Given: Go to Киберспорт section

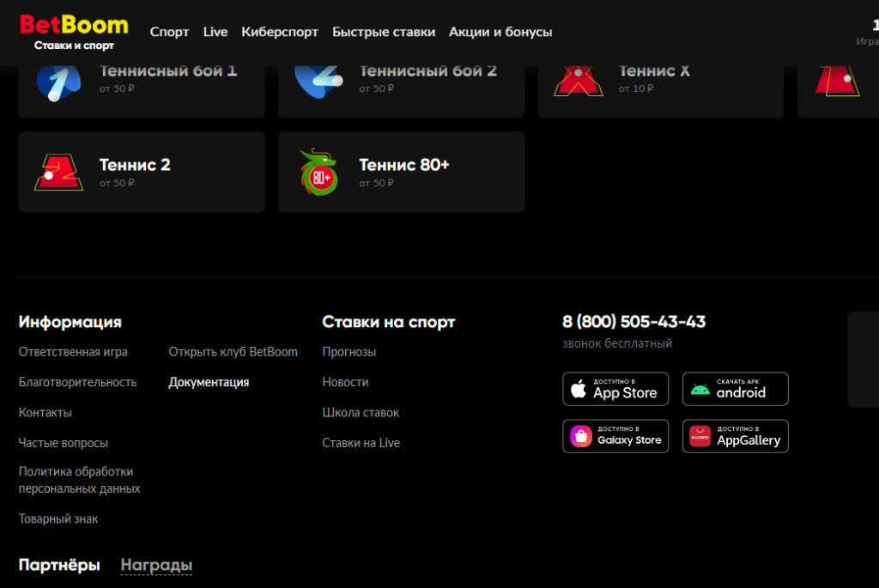Looking at the screenshot, I should [280, 32].
